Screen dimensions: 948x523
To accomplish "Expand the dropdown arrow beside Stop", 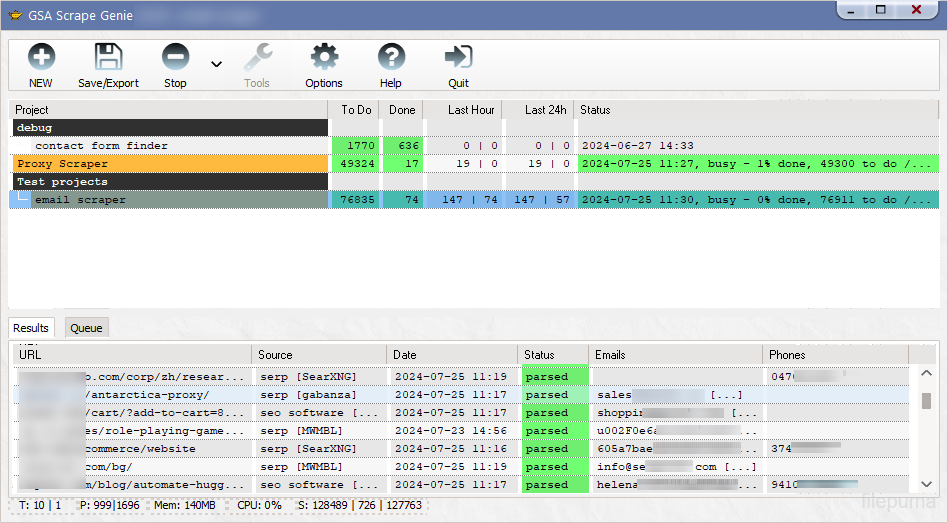I will tap(216, 65).
